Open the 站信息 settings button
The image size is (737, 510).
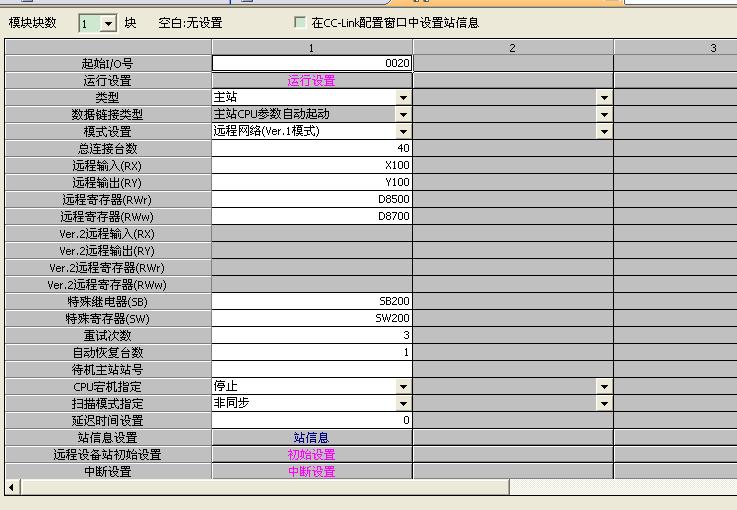(x=311, y=438)
